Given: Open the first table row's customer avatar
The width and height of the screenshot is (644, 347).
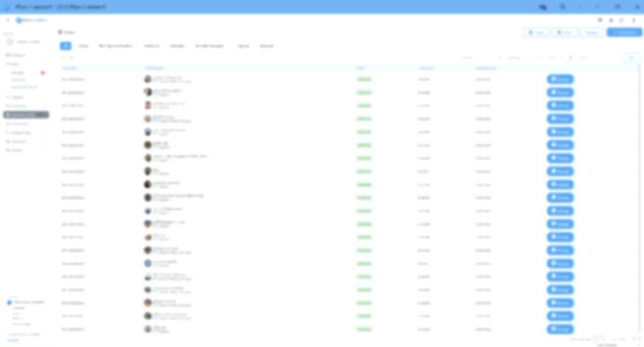Looking at the screenshot, I should (x=148, y=79).
